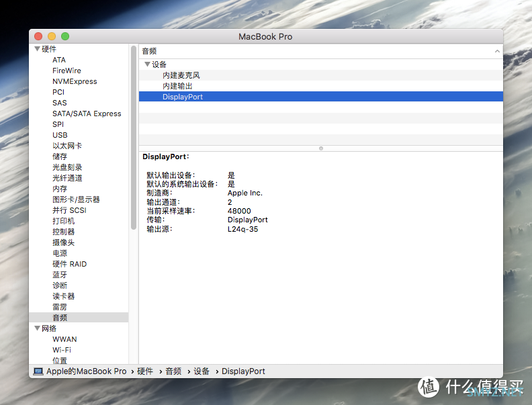
Task: Collapse the 网络 network tree section
Action: [x=37, y=328]
